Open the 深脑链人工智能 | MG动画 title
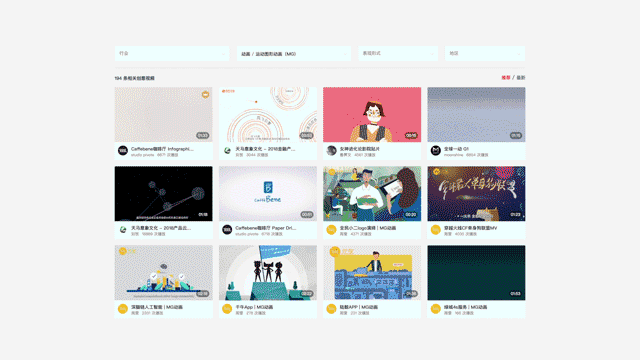 click(x=157, y=307)
